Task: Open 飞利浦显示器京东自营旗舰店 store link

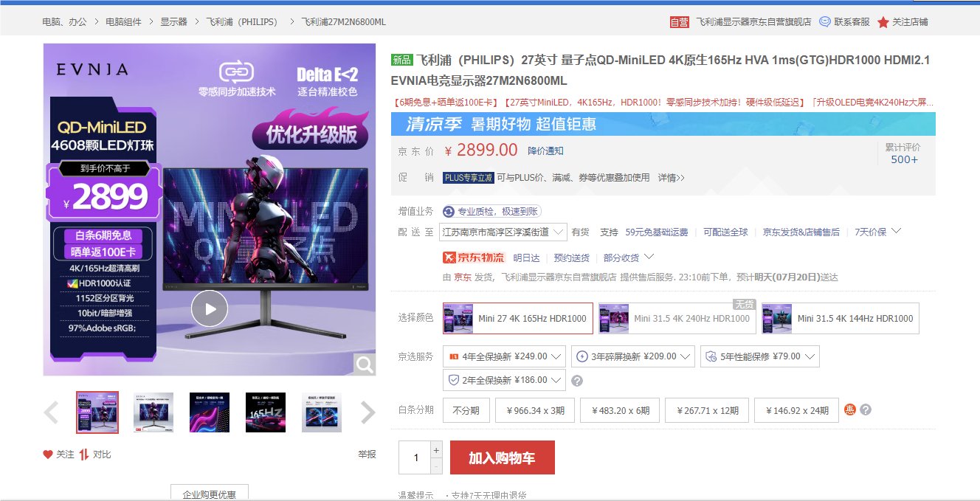Action: [x=753, y=22]
